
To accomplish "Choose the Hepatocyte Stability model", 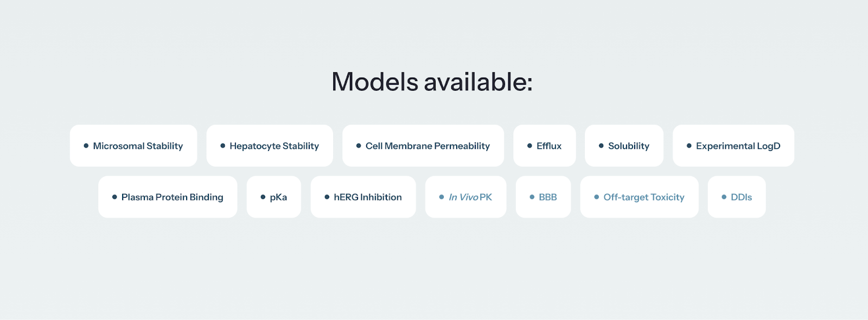I will click(x=270, y=146).
